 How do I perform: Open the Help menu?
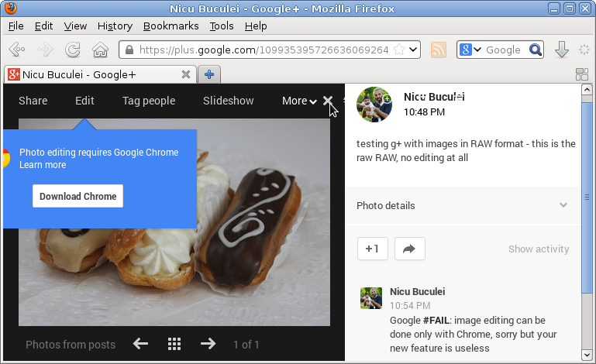(256, 26)
